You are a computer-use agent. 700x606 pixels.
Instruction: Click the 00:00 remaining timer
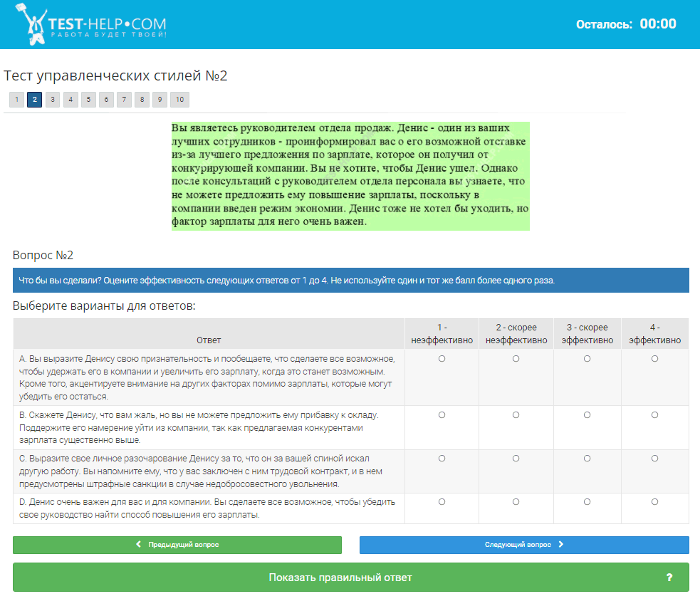coord(658,23)
